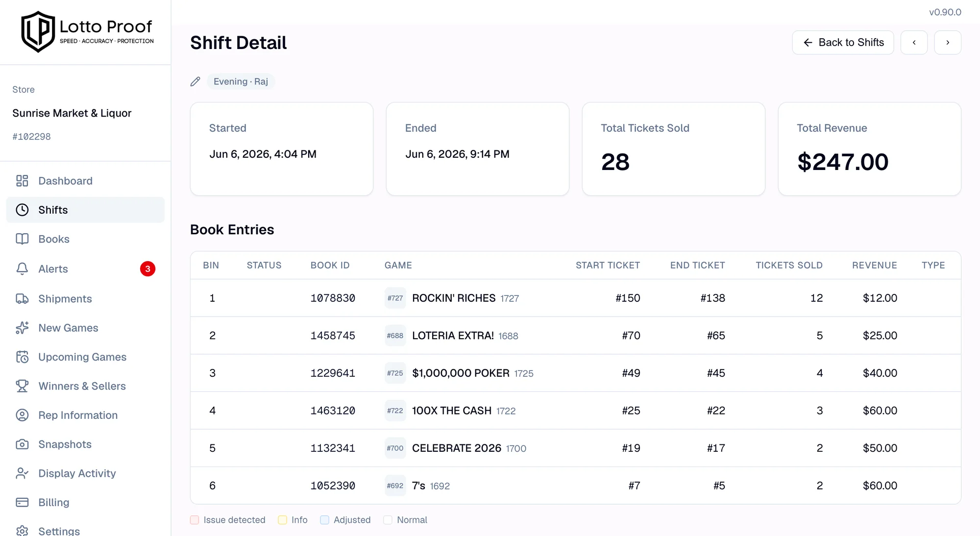This screenshot has width=980, height=536.
Task: Click the #700 game number badge
Action: [x=395, y=448]
